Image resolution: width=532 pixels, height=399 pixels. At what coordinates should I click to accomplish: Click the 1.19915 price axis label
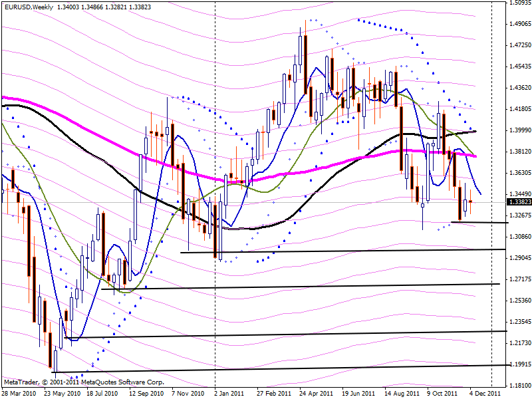pos(520,364)
